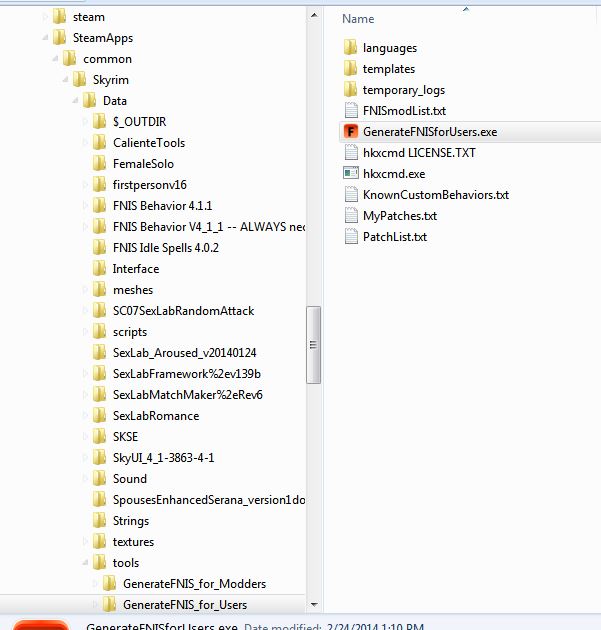Select FNIS Idle Spells 4.0.2 folder
The width and height of the screenshot is (601, 630).
point(166,248)
